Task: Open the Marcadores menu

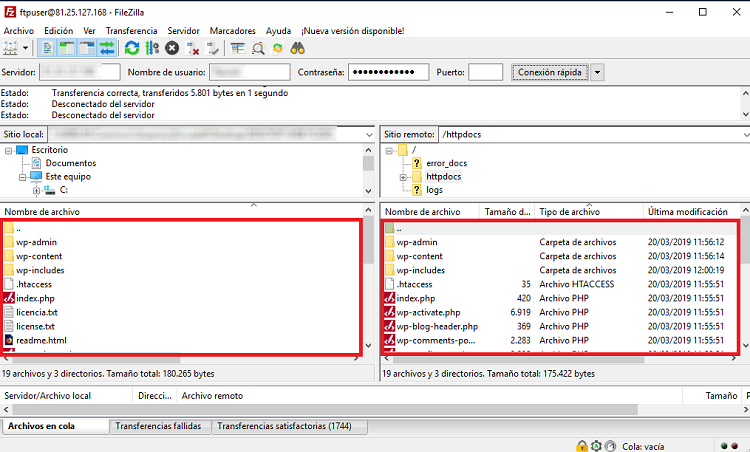Action: 232,31
